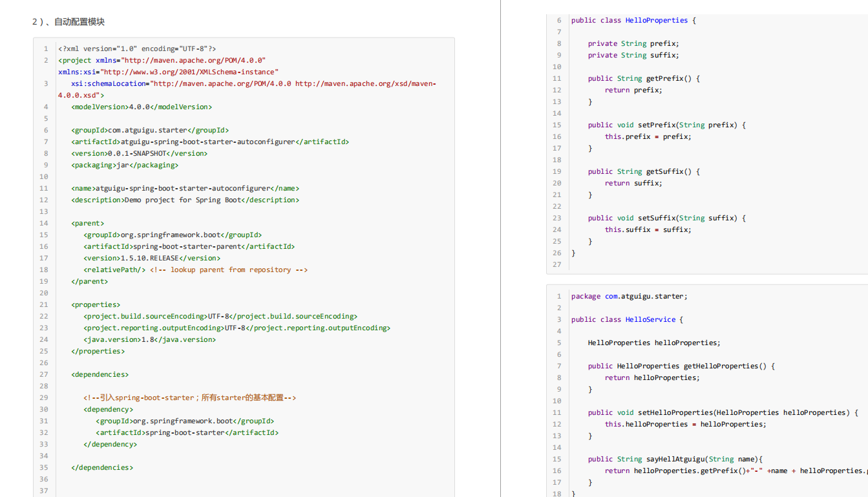Click 'this.helloProperties = helloProperties;' line
The image size is (868, 497).
coord(686,425)
